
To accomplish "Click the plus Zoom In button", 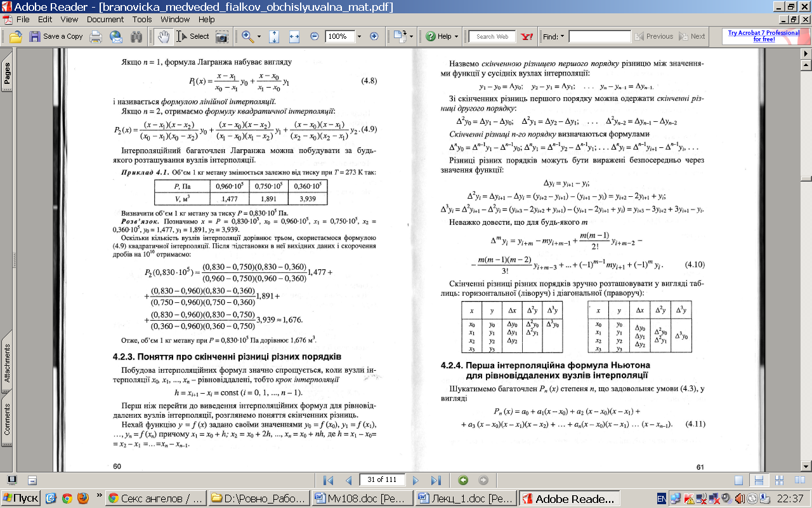I will click(x=374, y=36).
